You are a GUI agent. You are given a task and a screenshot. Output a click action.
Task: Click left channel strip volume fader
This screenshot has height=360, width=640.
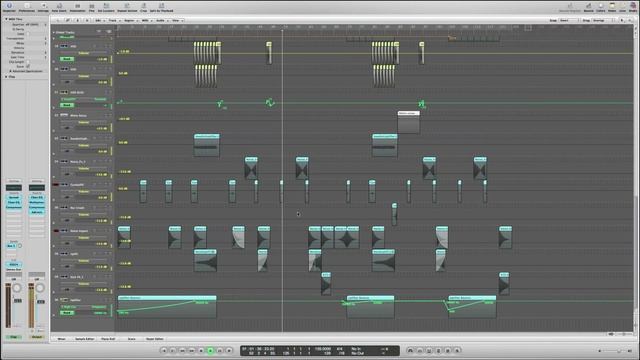click(18, 301)
